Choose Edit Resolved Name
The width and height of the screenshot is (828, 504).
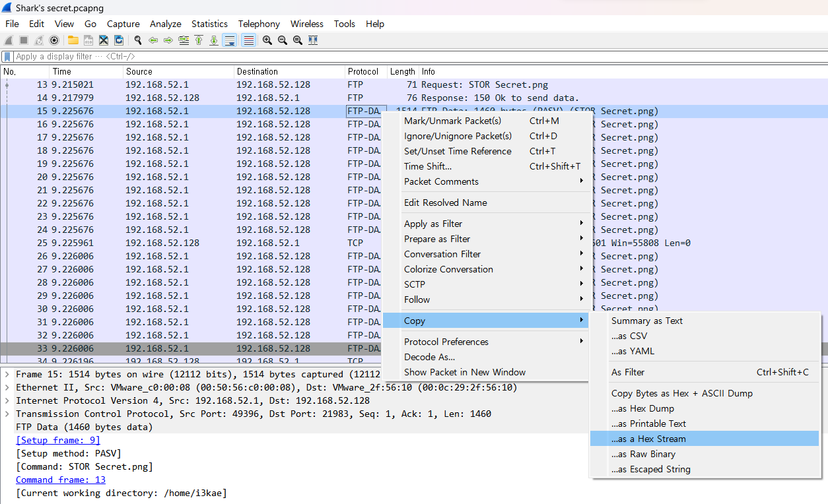pos(487,203)
